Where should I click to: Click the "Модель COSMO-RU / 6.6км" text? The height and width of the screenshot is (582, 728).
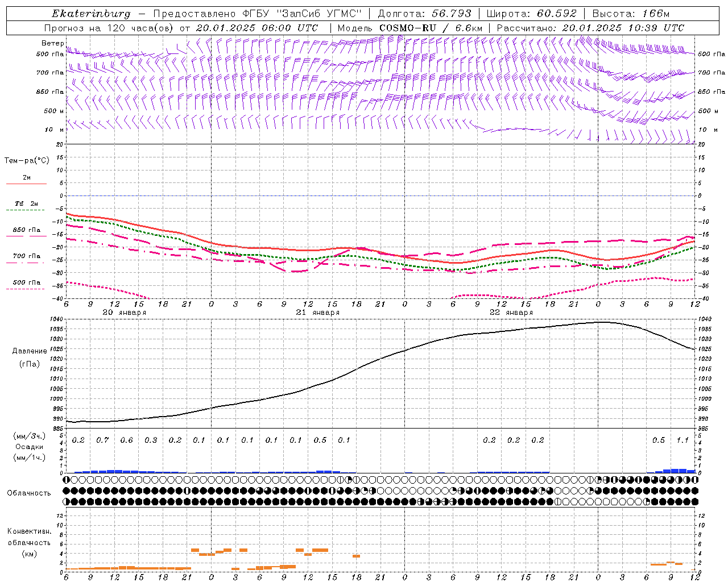point(410,28)
